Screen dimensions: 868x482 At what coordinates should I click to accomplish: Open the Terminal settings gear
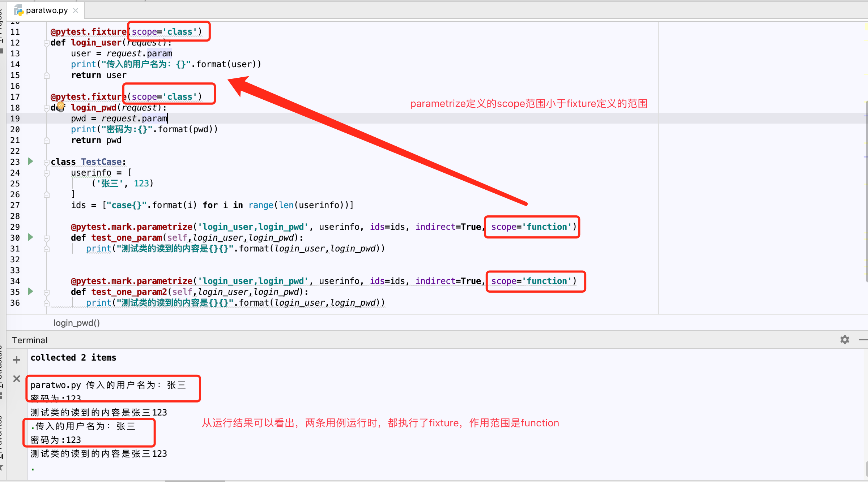[845, 340]
